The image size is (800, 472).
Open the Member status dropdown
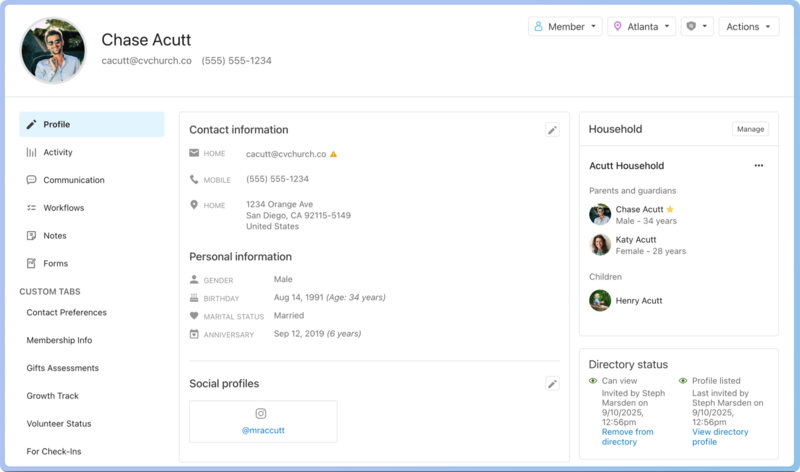(x=565, y=27)
